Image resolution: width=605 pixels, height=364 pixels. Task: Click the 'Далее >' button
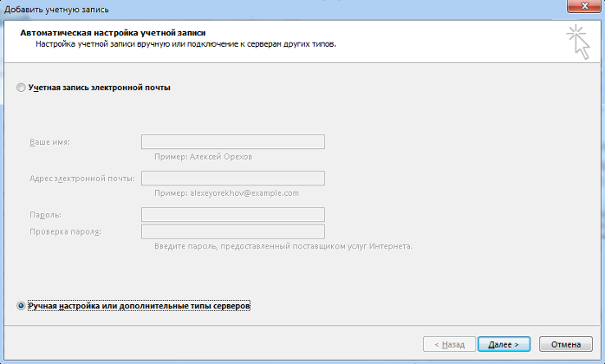(504, 344)
